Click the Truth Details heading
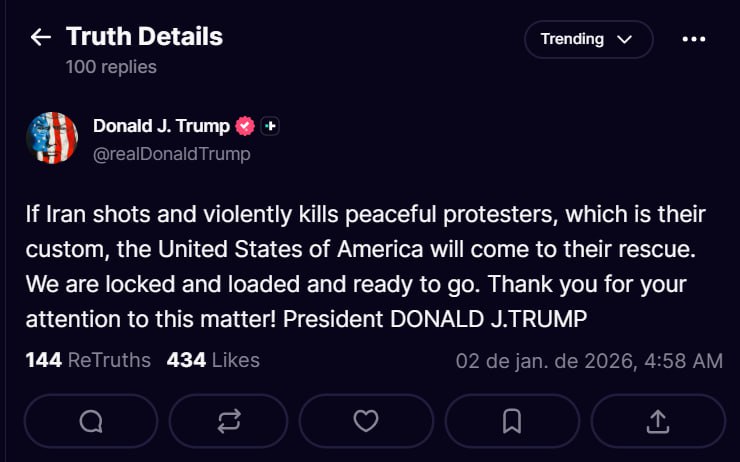This screenshot has width=740, height=462. click(144, 37)
